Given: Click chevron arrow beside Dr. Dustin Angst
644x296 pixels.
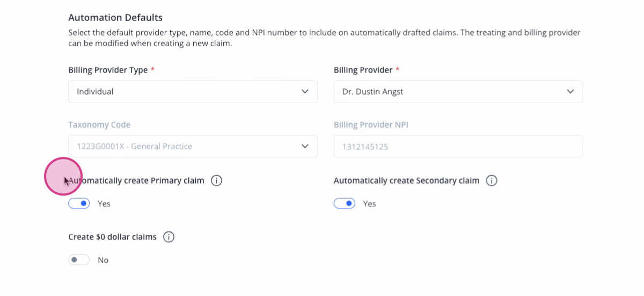Looking at the screenshot, I should (x=570, y=91).
